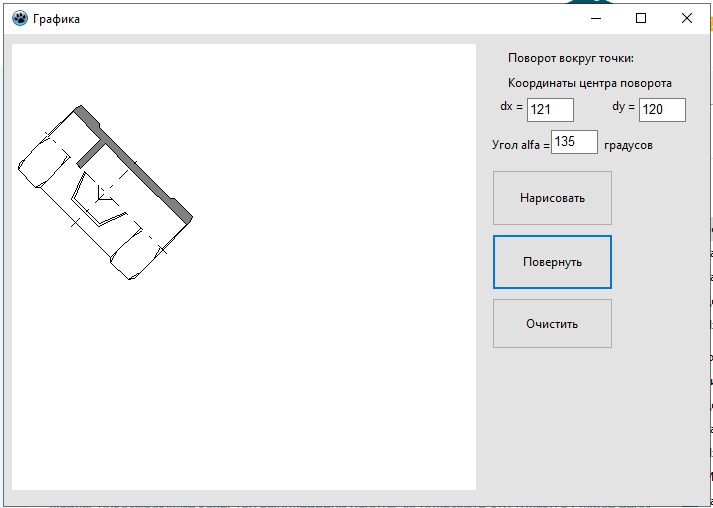Click the paw icon in the title bar
This screenshot has width=713, height=508.
tap(20, 19)
